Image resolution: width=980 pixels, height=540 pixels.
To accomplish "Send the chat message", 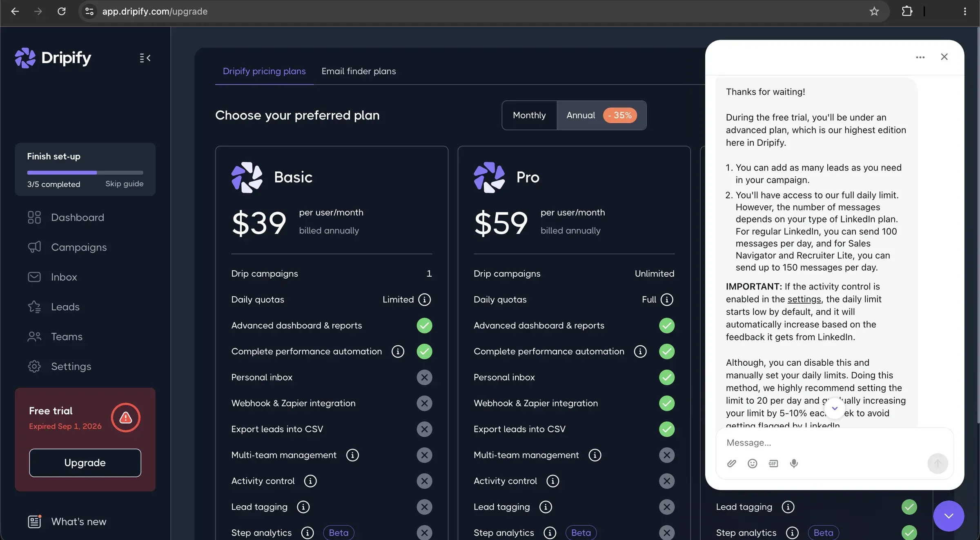I will 938,464.
